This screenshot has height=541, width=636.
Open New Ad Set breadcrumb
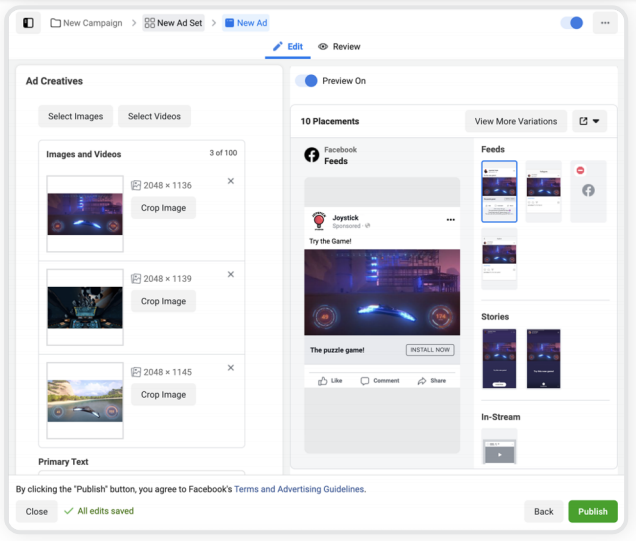click(173, 23)
